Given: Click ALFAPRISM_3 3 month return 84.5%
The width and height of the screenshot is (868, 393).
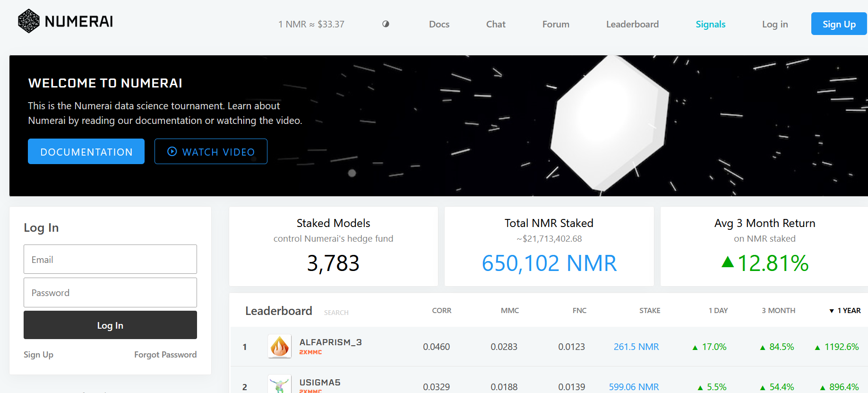Looking at the screenshot, I should pyautogui.click(x=777, y=347).
